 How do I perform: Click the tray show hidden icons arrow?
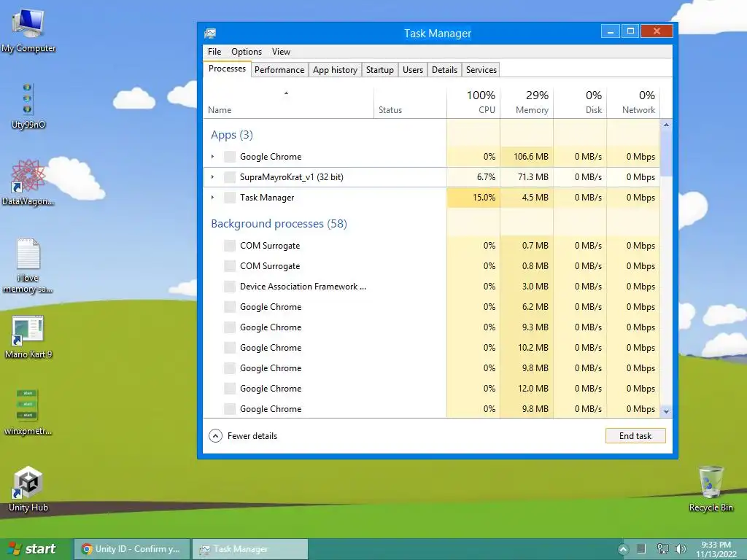pyautogui.click(x=623, y=549)
